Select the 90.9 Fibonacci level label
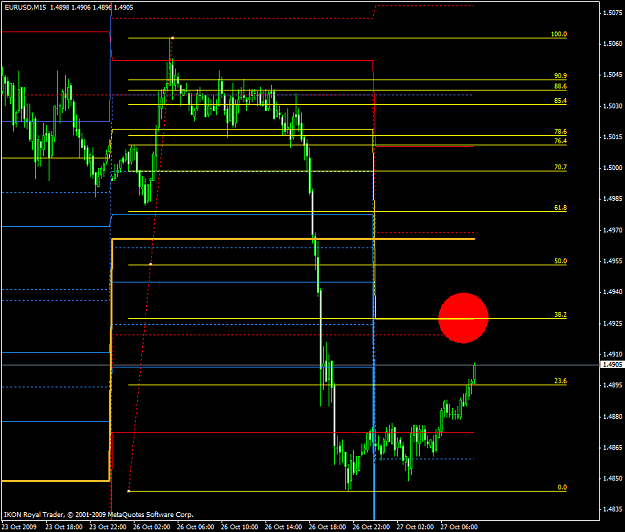The width and height of the screenshot is (625, 532). pyautogui.click(x=560, y=75)
